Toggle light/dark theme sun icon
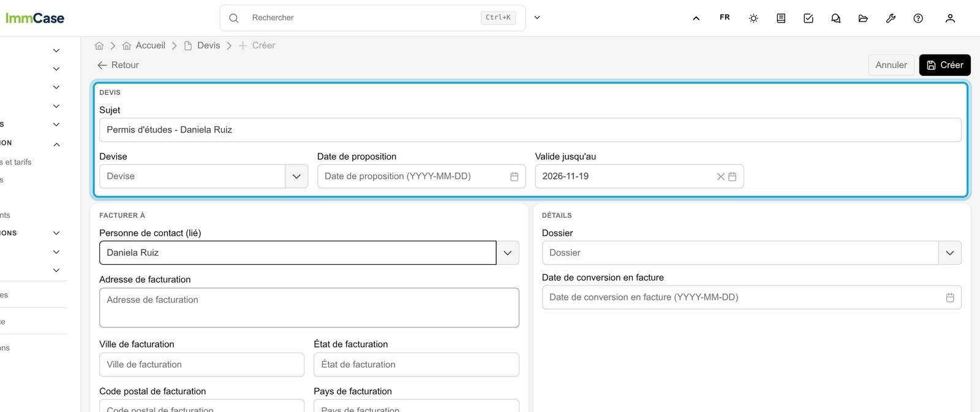The height and width of the screenshot is (412, 980). [x=753, y=18]
